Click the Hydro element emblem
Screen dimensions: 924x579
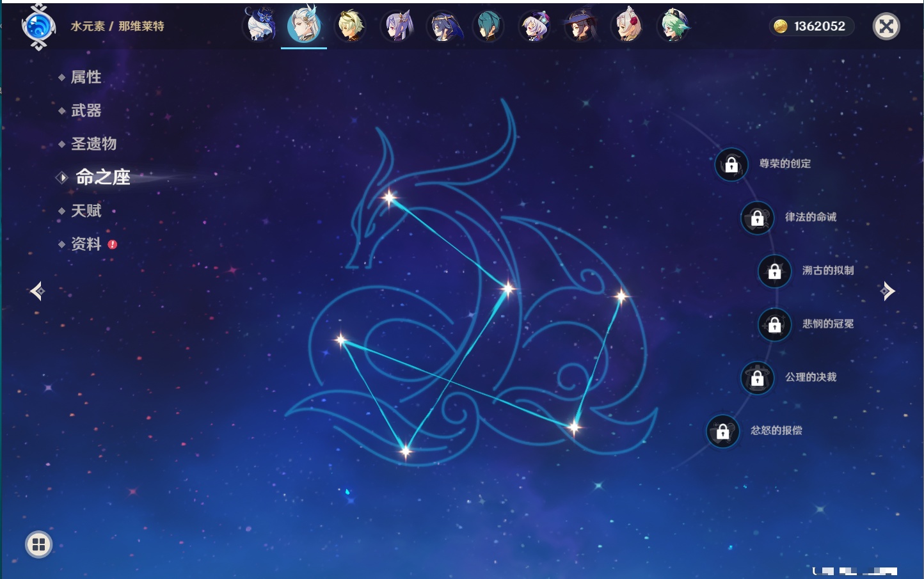pos(38,27)
